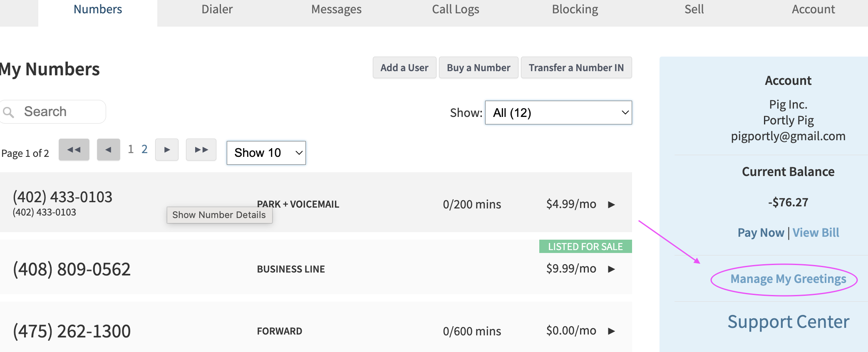Go to page 2 link
868x352 pixels.
coord(144,149)
